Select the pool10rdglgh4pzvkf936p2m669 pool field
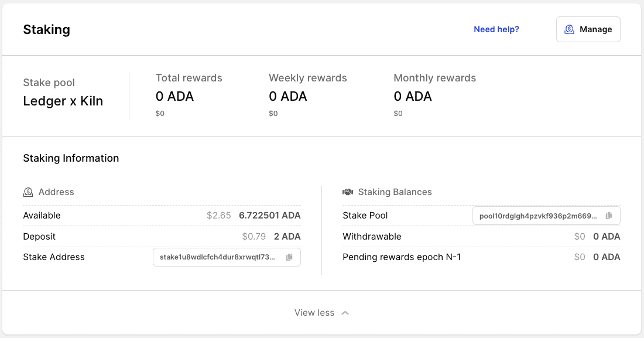The width and height of the screenshot is (644, 338). [x=538, y=216]
